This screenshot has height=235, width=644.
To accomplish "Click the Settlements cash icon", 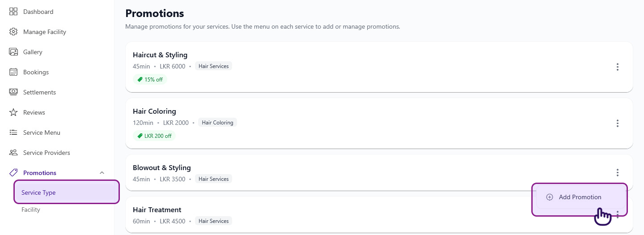I will coord(13,92).
